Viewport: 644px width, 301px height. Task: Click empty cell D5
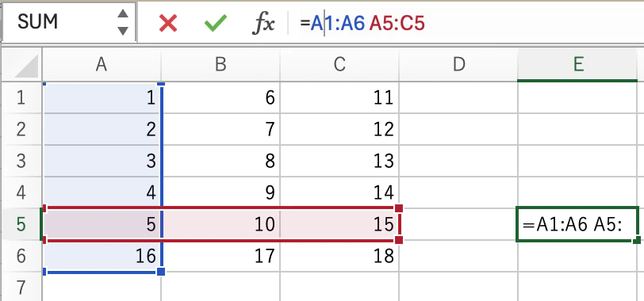pos(458,224)
